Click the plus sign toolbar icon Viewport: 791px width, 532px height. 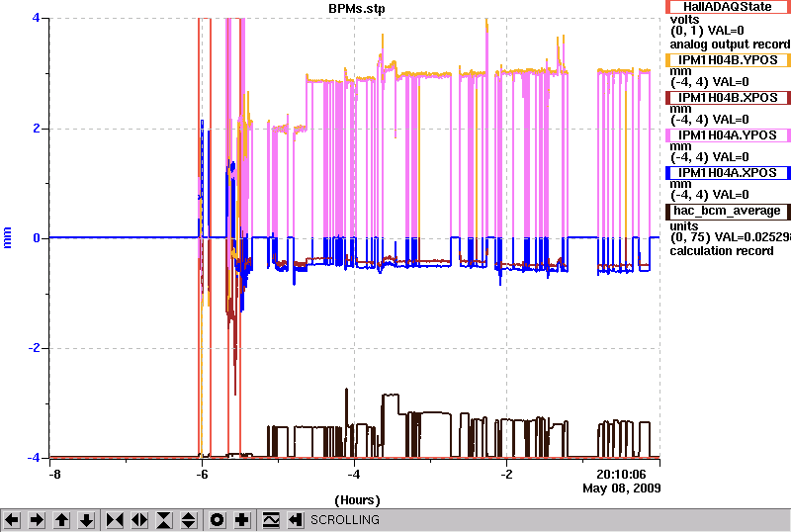coord(242,520)
